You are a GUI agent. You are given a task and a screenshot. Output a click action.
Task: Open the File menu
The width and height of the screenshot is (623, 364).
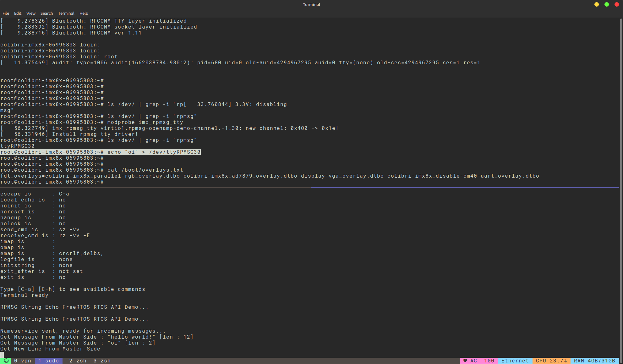click(6, 13)
